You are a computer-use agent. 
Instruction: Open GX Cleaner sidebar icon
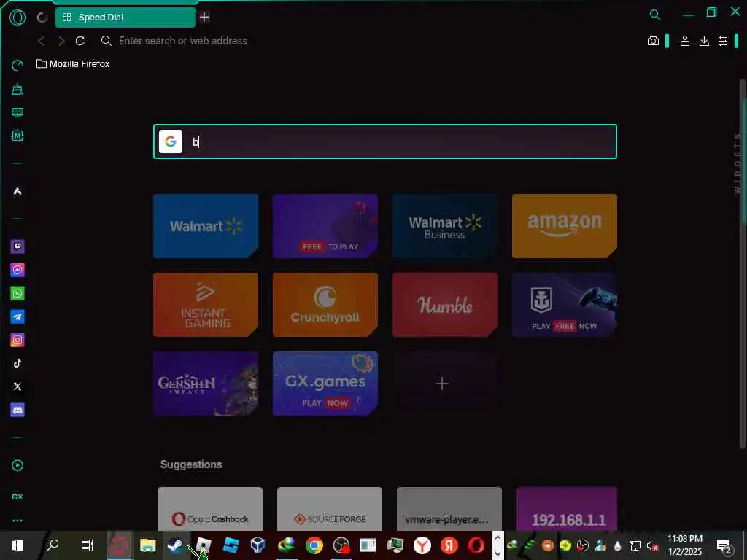pyautogui.click(x=18, y=89)
